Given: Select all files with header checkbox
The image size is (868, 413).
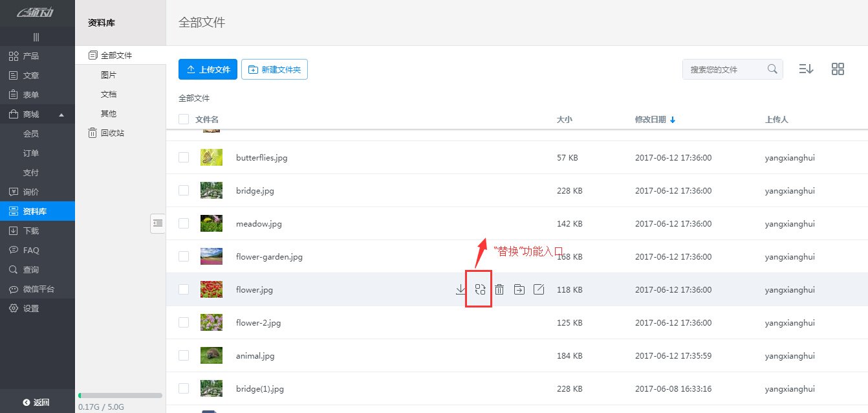Looking at the screenshot, I should coord(184,119).
